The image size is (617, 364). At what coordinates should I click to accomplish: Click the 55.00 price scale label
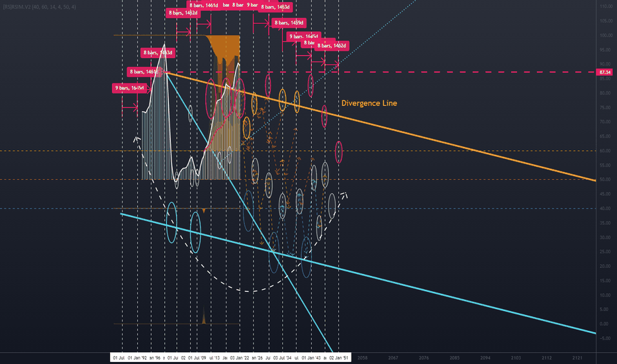coord(606,165)
